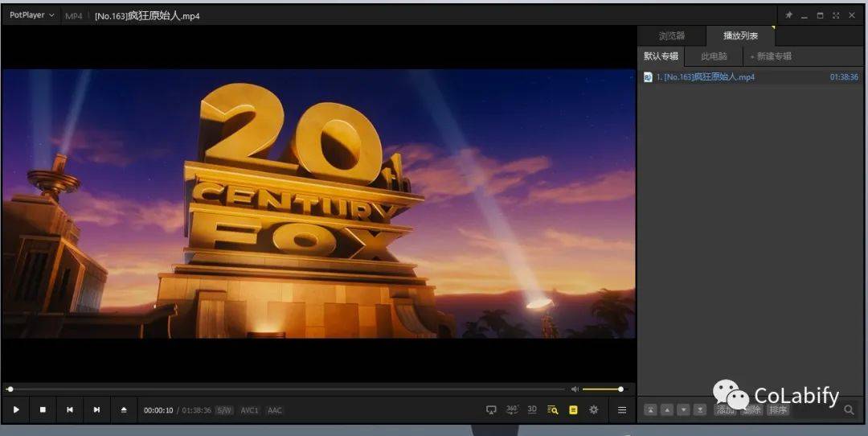
Task: Skip to the next track
Action: (96, 410)
